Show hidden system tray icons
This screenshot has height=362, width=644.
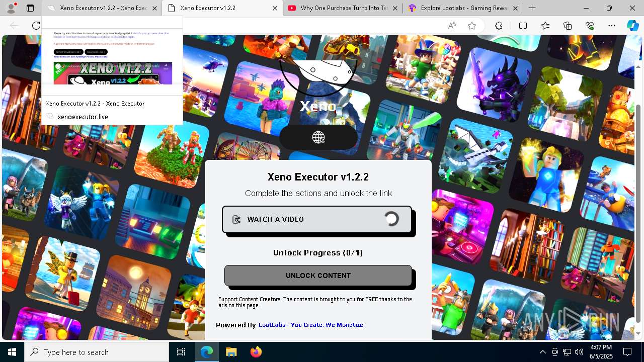point(542,352)
